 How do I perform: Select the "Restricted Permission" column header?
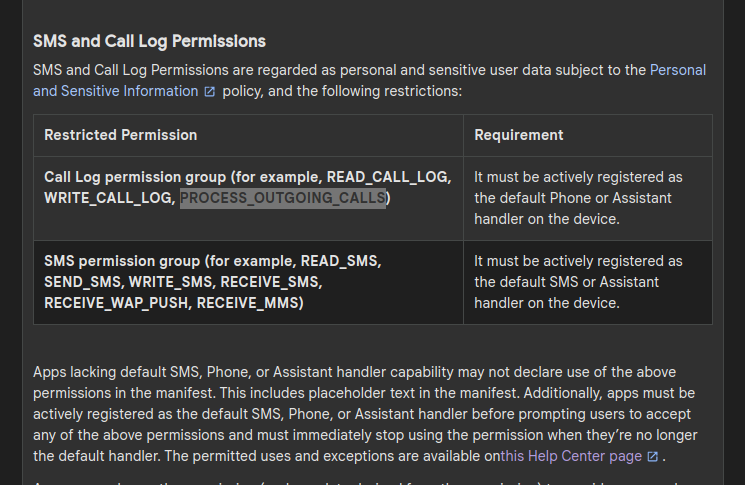[x=121, y=135]
